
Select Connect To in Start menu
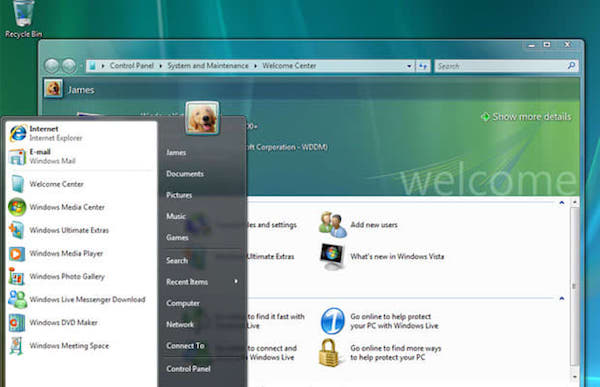pyautogui.click(x=185, y=346)
